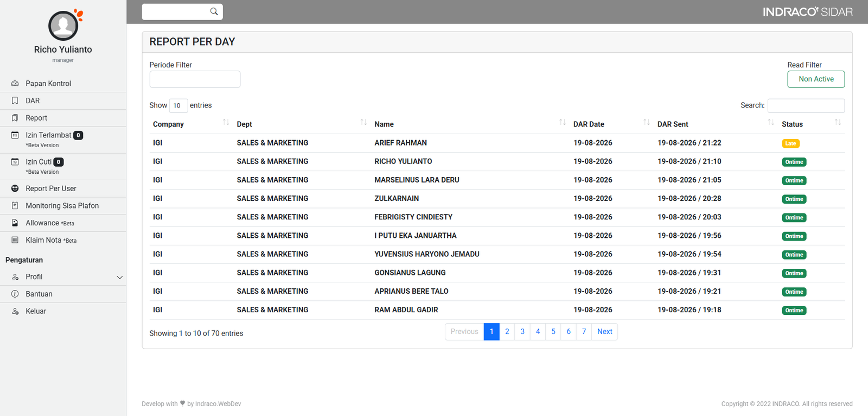Click the user avatar profile picture
This screenshot has width=868, height=416.
tap(63, 26)
